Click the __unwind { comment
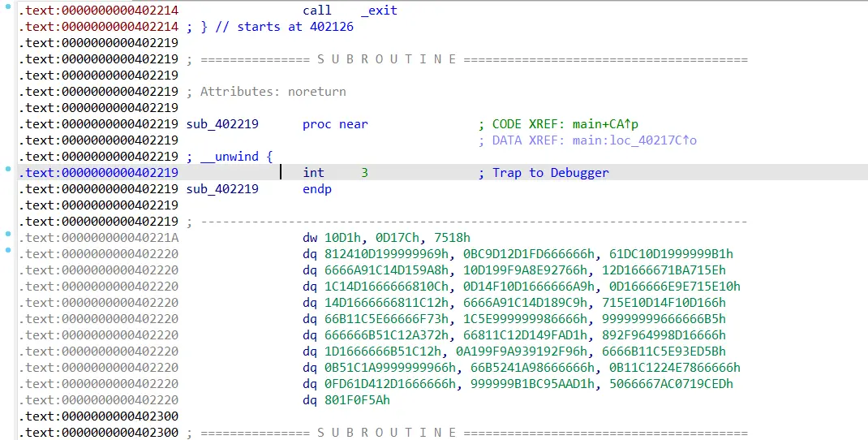 236,156
